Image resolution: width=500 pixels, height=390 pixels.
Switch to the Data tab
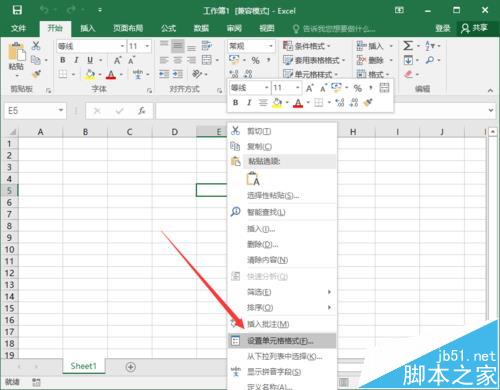tap(201, 28)
